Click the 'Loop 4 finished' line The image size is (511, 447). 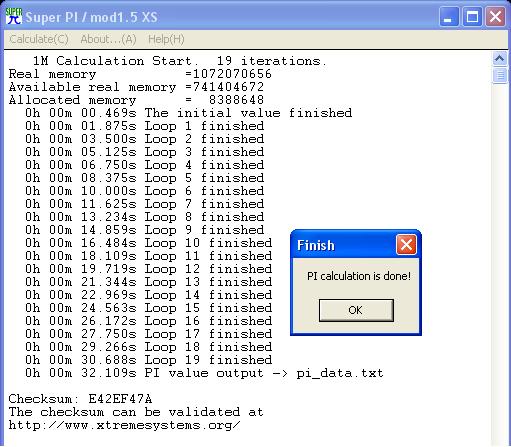145,165
